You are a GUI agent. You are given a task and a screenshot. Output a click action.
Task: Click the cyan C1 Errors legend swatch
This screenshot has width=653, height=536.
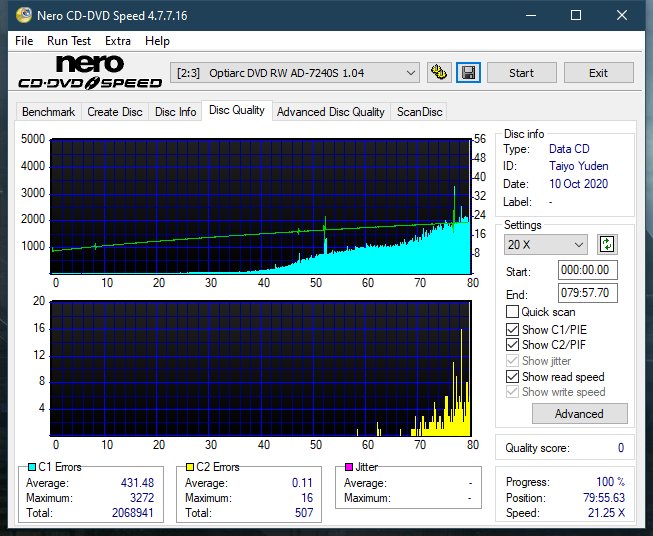tap(32, 467)
